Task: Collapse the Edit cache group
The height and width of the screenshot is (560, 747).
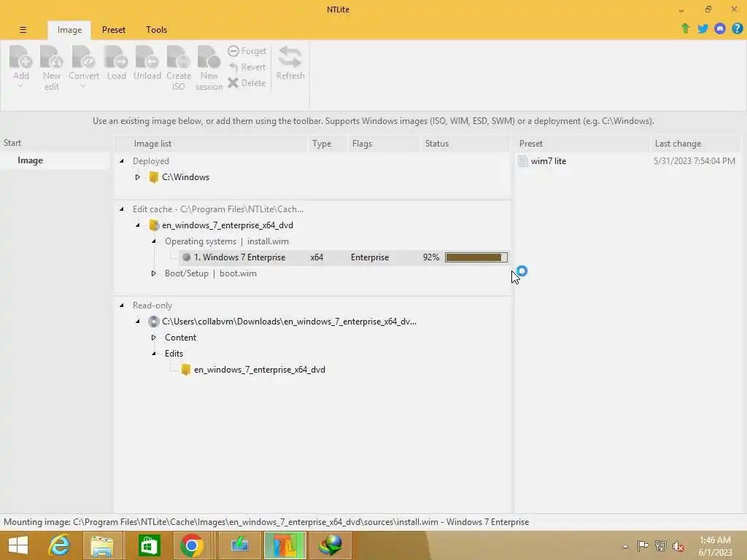Action: click(x=122, y=209)
